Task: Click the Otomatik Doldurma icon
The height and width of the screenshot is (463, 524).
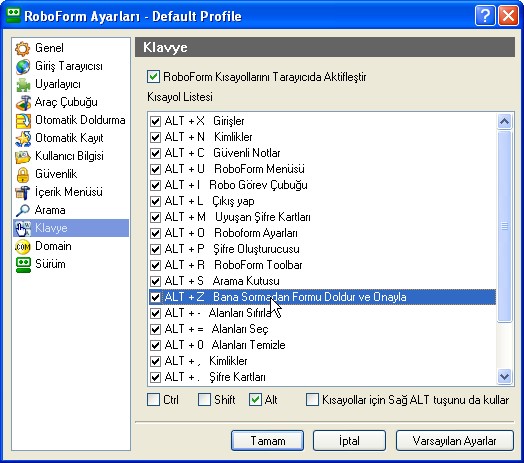Action: point(23,121)
